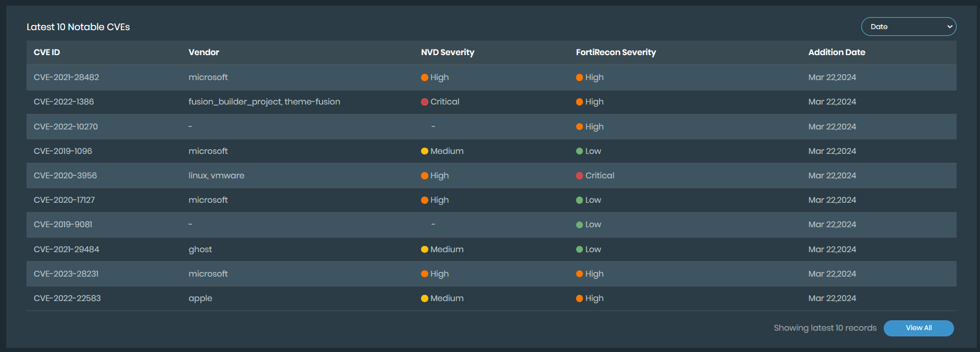Sort by Vendor column header
980x352 pixels.
click(203, 53)
